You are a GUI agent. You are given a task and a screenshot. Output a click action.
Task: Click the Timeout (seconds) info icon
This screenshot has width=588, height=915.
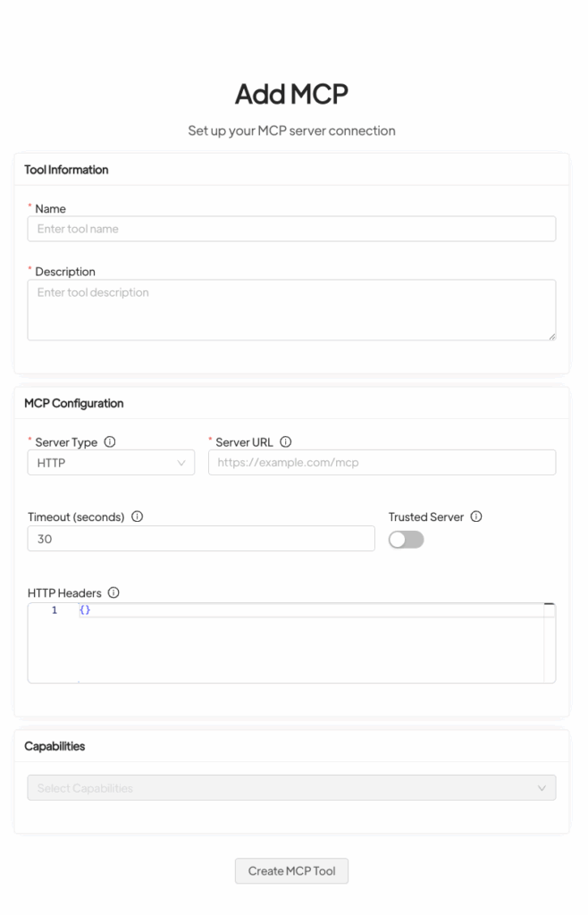point(137,516)
